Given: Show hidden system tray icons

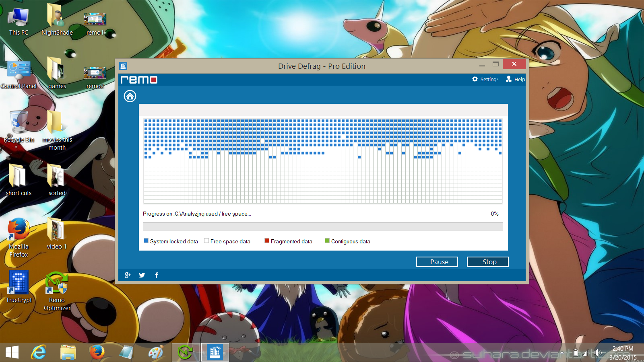Looking at the screenshot, I should pyautogui.click(x=562, y=353).
